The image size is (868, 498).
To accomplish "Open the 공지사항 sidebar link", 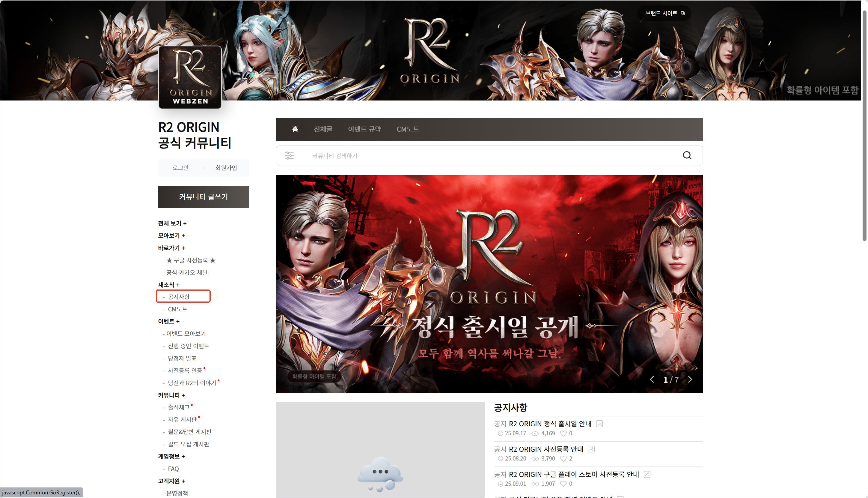I will (x=179, y=296).
